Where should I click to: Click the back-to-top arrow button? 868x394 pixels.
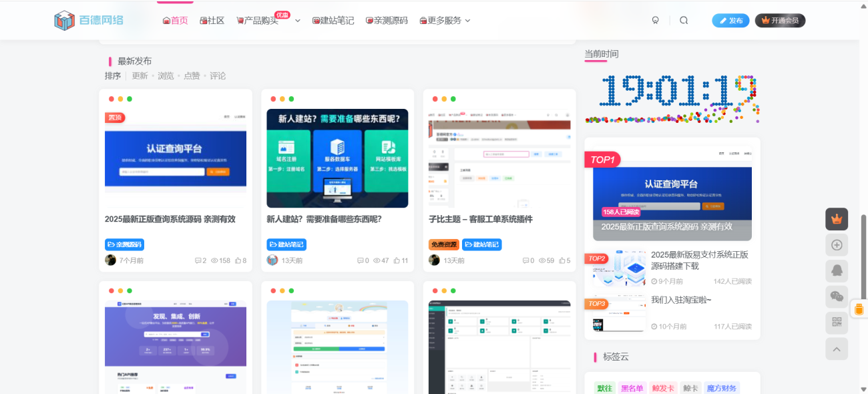tap(837, 349)
